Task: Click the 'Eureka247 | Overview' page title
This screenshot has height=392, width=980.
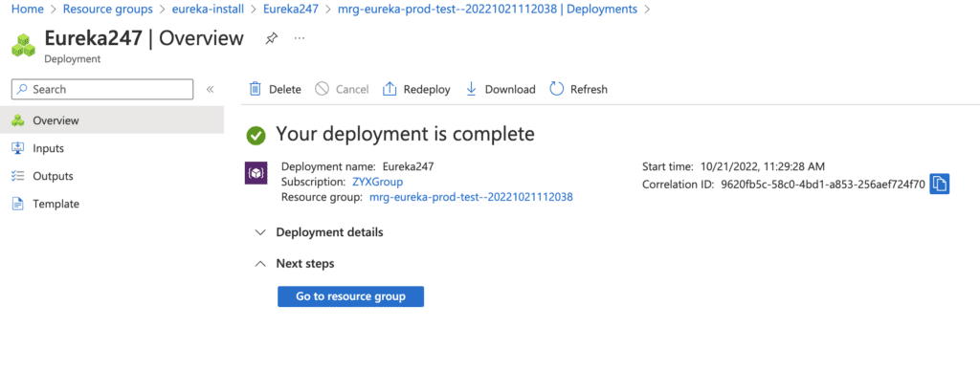Action: [x=144, y=38]
